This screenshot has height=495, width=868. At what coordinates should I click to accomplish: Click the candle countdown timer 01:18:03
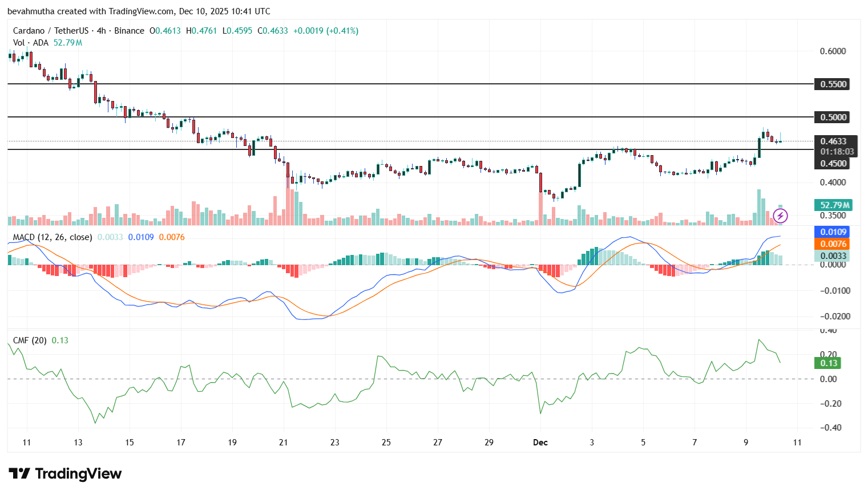837,151
